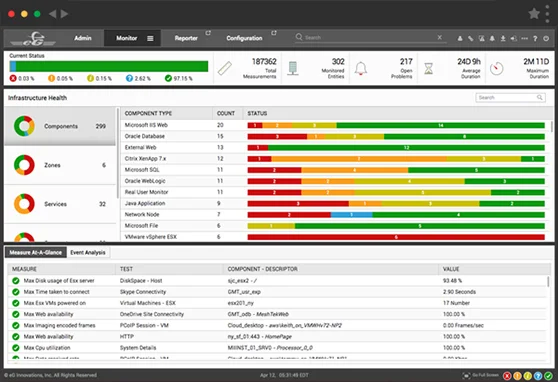Screen dimensions: 558x382
Task: Click the server Monitored Entities icon
Action: [x=293, y=68]
